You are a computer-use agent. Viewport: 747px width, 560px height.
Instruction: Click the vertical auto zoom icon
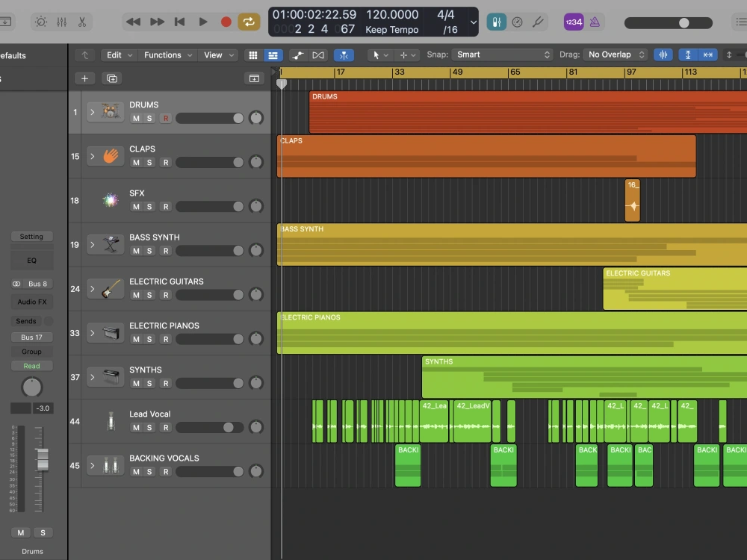pyautogui.click(x=688, y=55)
